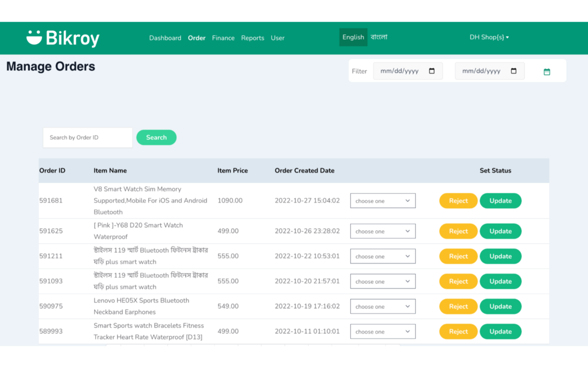The height and width of the screenshot is (368, 588).
Task: Click the date 2022-10-27 15:04:02
Action: tap(307, 201)
